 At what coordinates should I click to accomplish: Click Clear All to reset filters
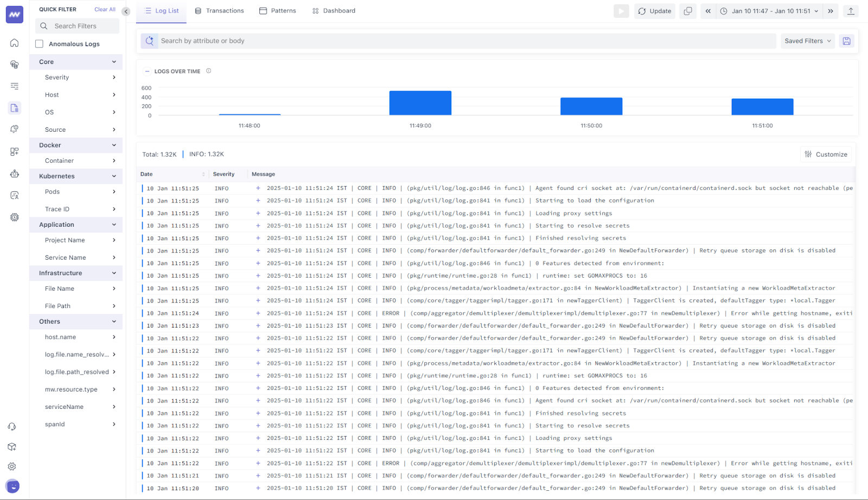click(104, 9)
